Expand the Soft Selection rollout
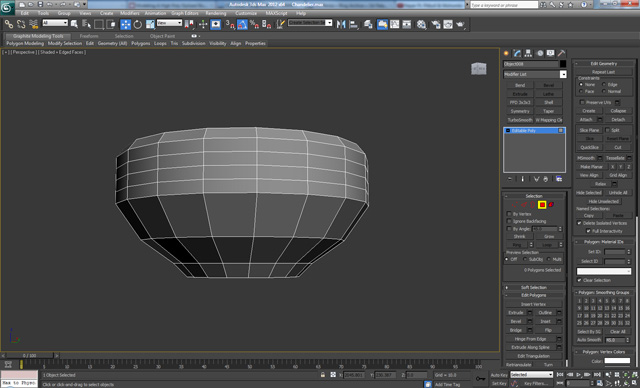The width and height of the screenshot is (640, 388). click(x=533, y=288)
